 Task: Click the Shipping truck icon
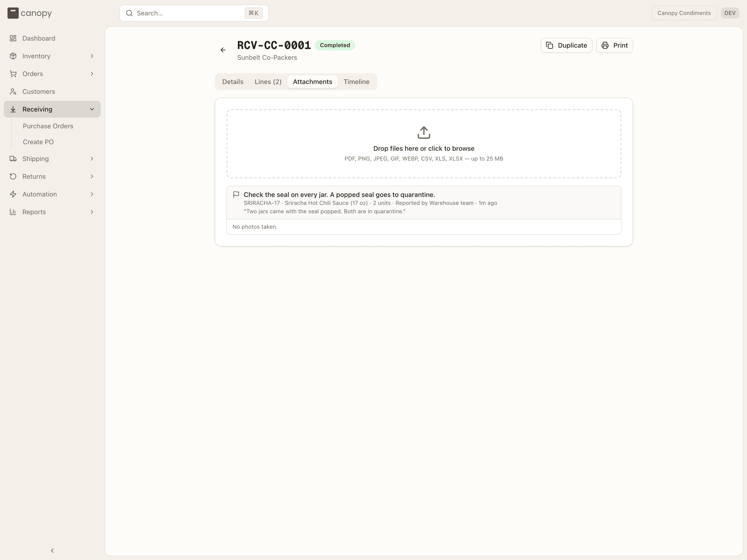coord(13,159)
